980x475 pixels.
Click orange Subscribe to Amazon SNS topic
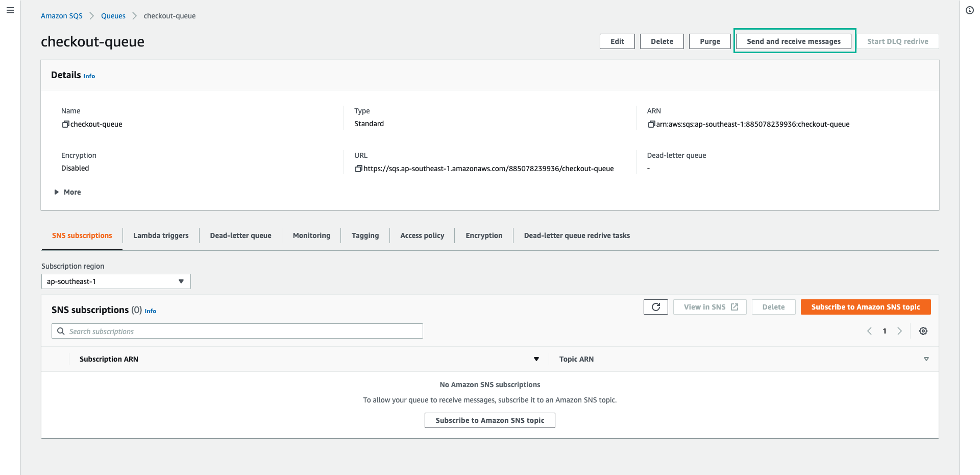[x=866, y=307]
